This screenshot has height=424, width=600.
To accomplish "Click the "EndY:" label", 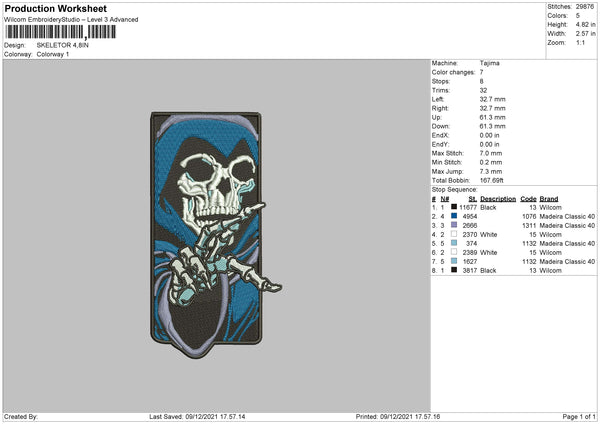I will point(440,144).
